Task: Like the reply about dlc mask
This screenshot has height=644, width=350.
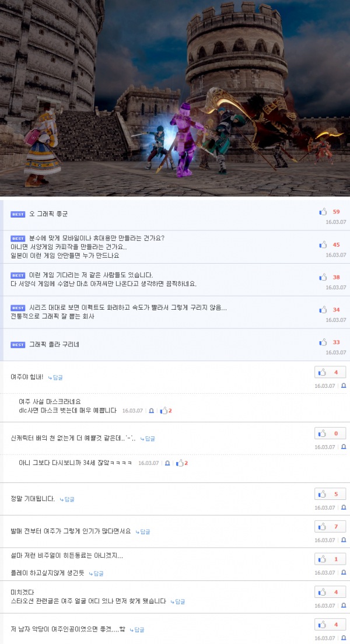Action: pos(164,410)
